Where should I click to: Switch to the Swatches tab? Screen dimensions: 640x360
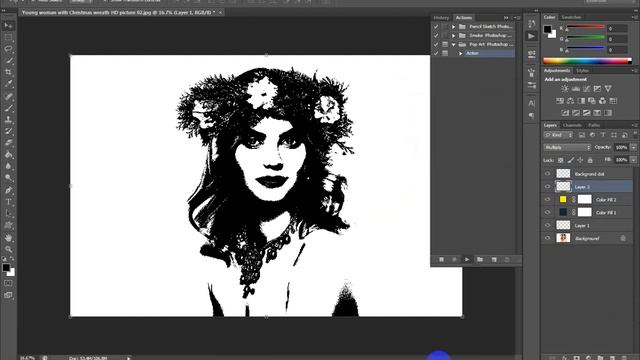pos(571,17)
